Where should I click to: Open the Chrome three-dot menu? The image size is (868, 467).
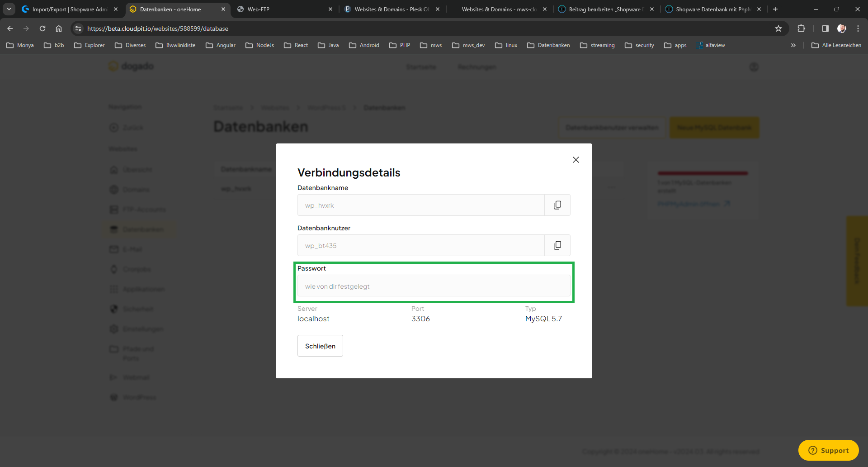click(x=858, y=29)
